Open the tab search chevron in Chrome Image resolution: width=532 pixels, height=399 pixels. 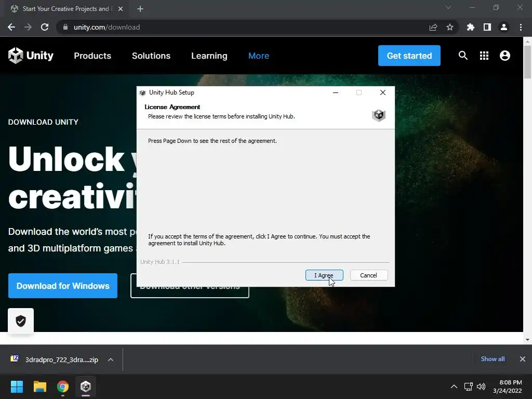[448, 7]
